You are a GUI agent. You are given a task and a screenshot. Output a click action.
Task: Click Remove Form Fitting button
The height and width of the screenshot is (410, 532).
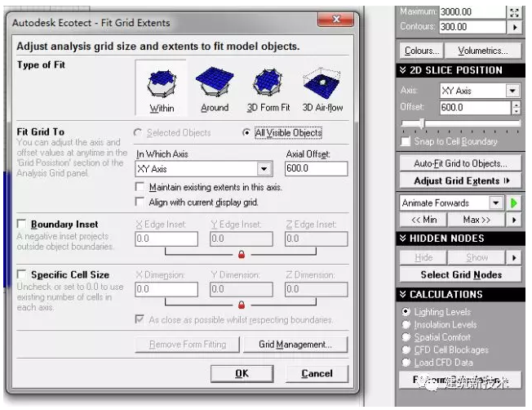pyautogui.click(x=188, y=345)
